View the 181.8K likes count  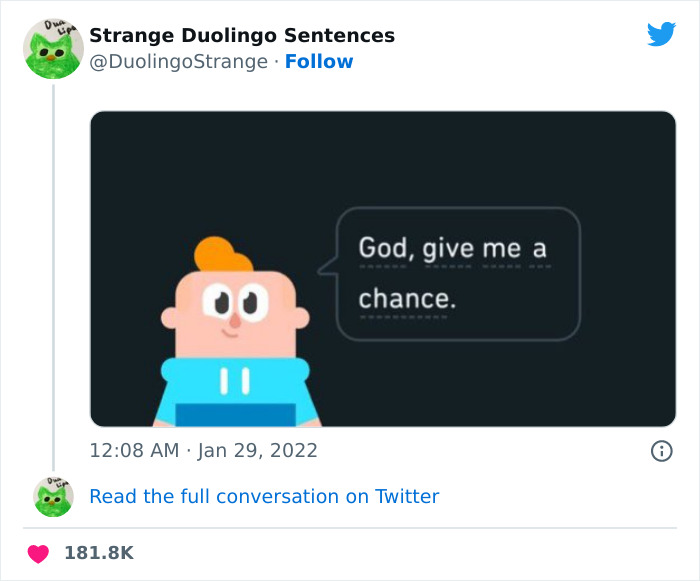click(98, 553)
